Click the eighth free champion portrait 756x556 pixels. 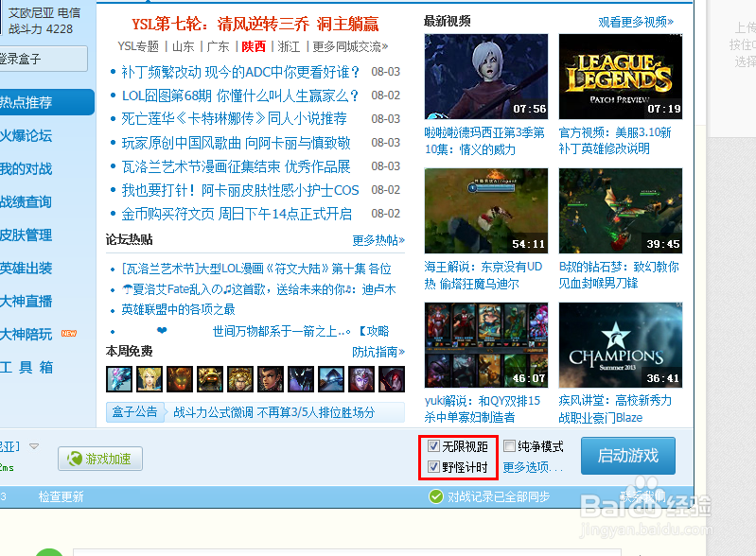pos(331,378)
